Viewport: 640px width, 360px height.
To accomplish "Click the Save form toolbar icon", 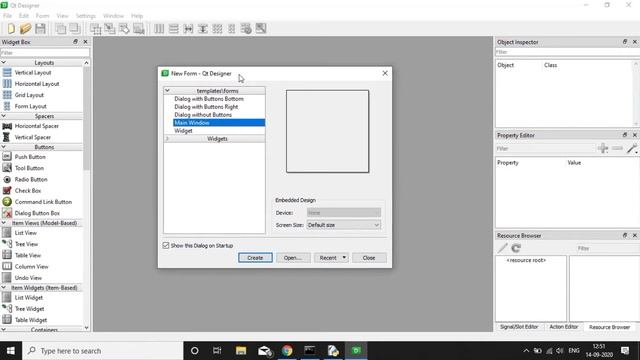I will tap(40, 29).
